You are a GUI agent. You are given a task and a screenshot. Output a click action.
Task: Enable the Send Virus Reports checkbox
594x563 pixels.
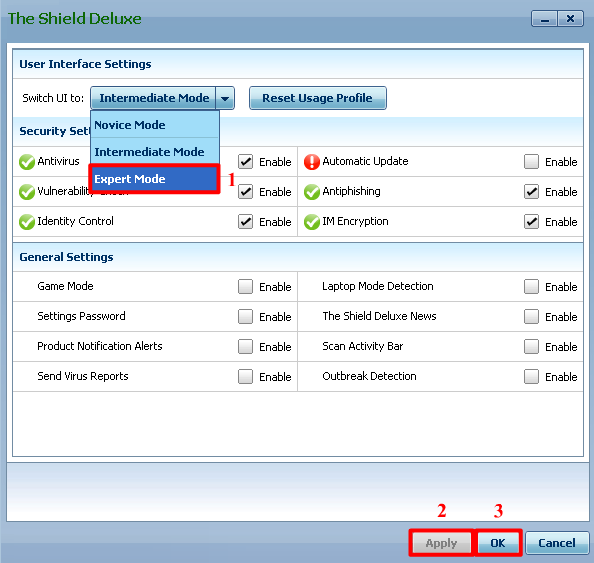tap(245, 377)
